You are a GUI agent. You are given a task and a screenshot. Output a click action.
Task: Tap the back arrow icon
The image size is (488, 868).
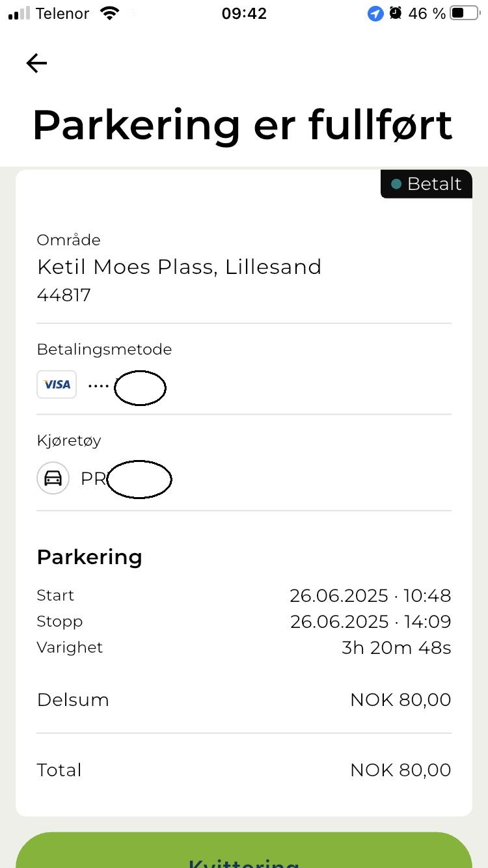[36, 63]
